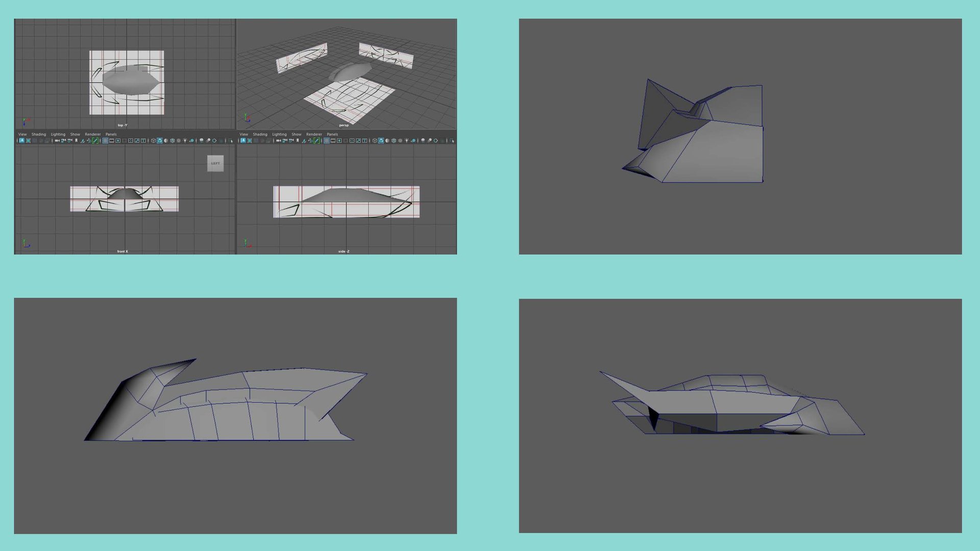Screen dimensions: 980x551
Task: Click Motion Blur icon in front panel toolbar
Action: pos(208,141)
